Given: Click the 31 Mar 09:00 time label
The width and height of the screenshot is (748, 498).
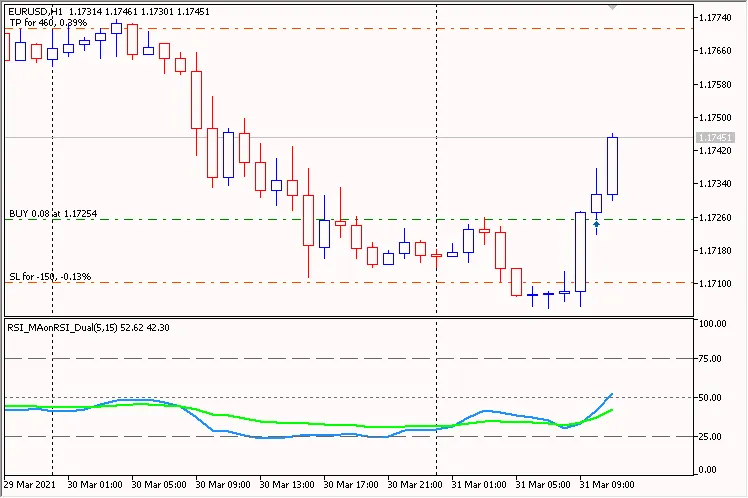Looking at the screenshot, I should click(607, 485).
